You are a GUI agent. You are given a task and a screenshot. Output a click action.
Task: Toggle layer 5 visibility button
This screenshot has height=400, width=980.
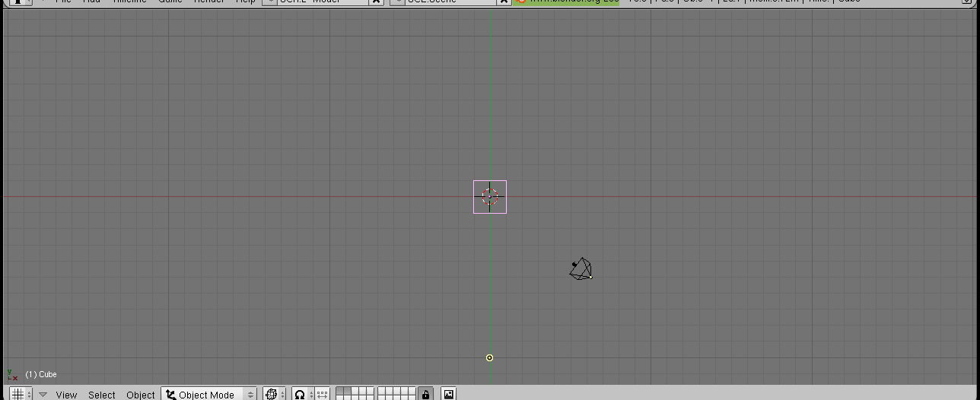(370, 390)
